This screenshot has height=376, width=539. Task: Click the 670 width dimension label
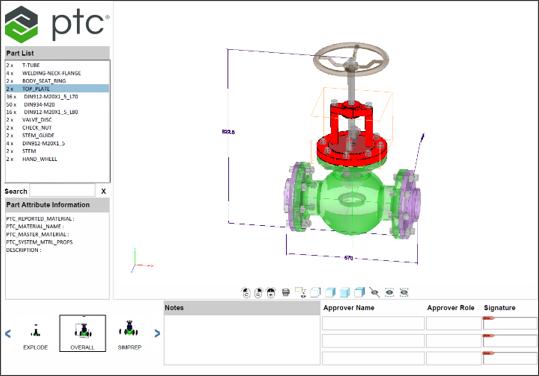click(x=349, y=258)
